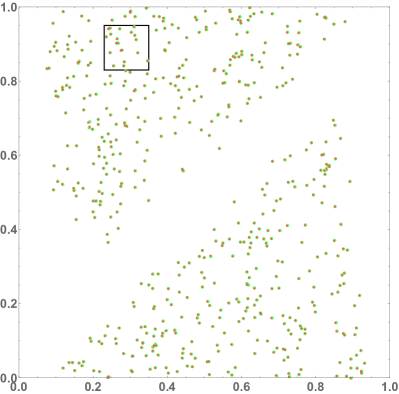Click the y-axis tick label 0.2
Screen dimensions: 399x394
[7, 304]
